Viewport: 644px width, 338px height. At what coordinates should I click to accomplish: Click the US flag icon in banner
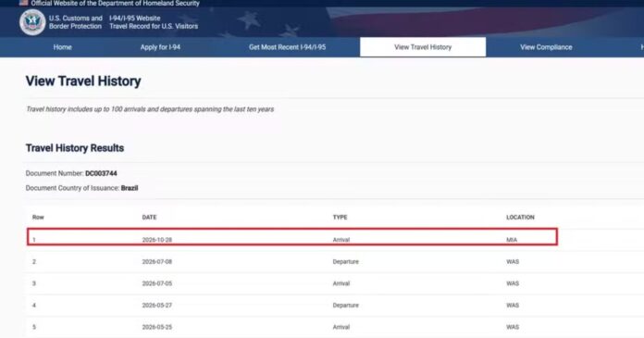point(24,3)
